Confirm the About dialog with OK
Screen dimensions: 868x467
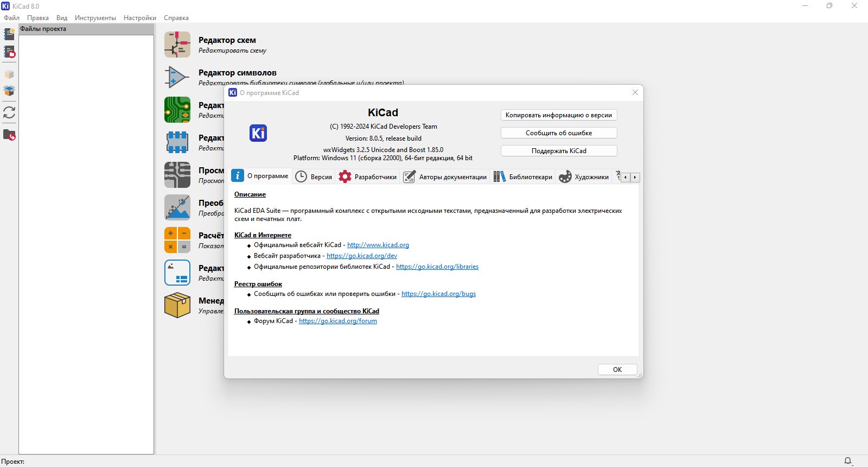(617, 369)
